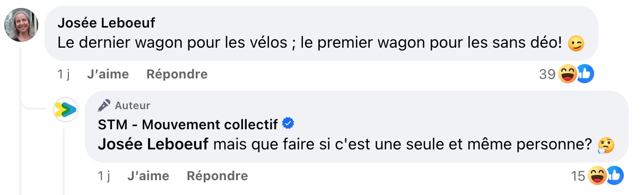This screenshot has width=644, height=195.
Task: Click the STM logo avatar
Action: click(x=66, y=110)
